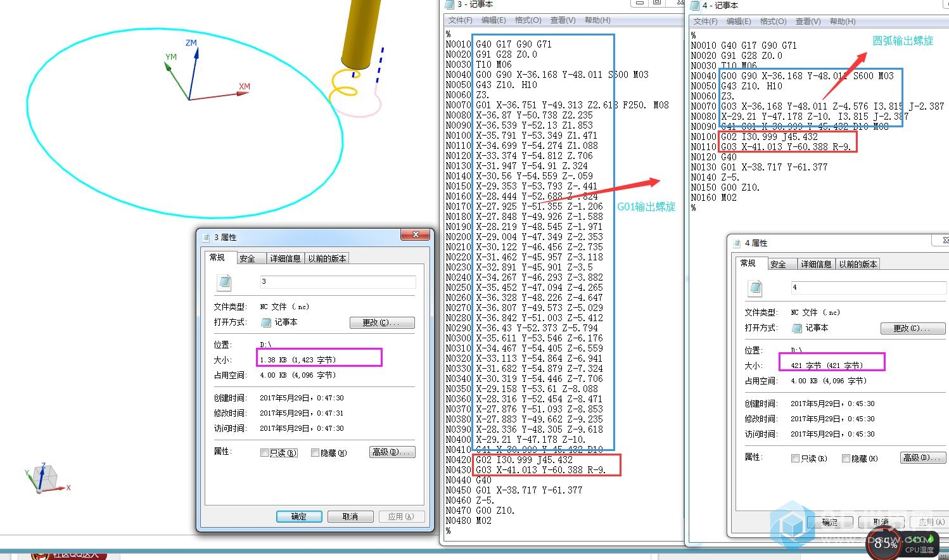Viewport: 949px width, 560px height.
Task: Click file name field showing 3
Action: click(x=338, y=282)
